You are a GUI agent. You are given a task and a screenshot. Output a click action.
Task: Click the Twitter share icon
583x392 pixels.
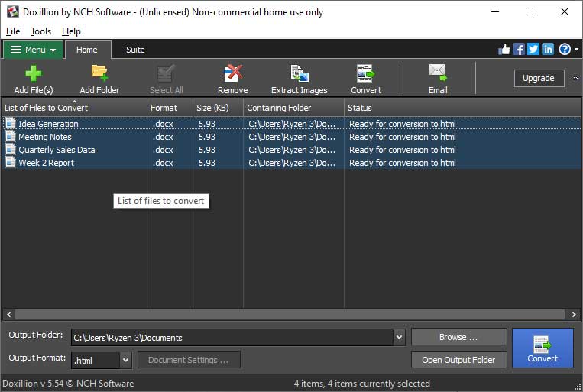click(x=533, y=49)
